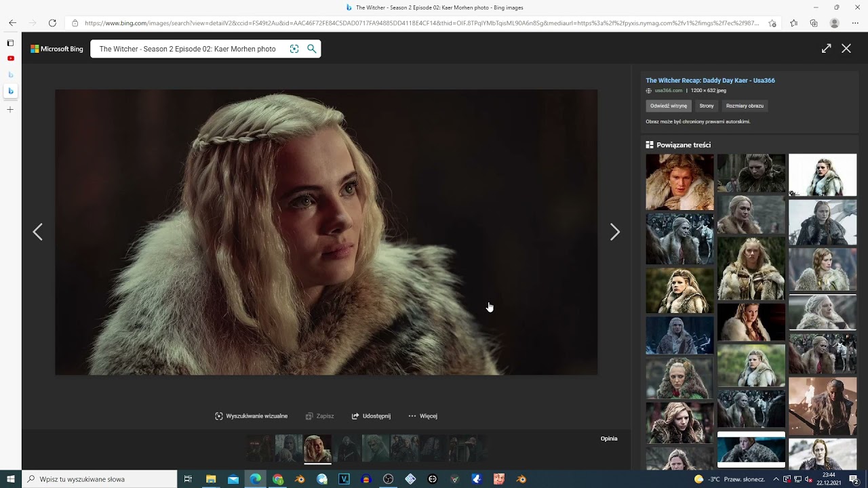The width and height of the screenshot is (868, 488).
Task: View site info via the padlock icon
Action: tap(75, 23)
